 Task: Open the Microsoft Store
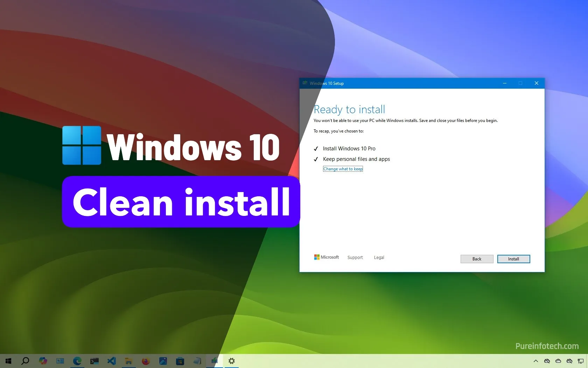click(180, 361)
